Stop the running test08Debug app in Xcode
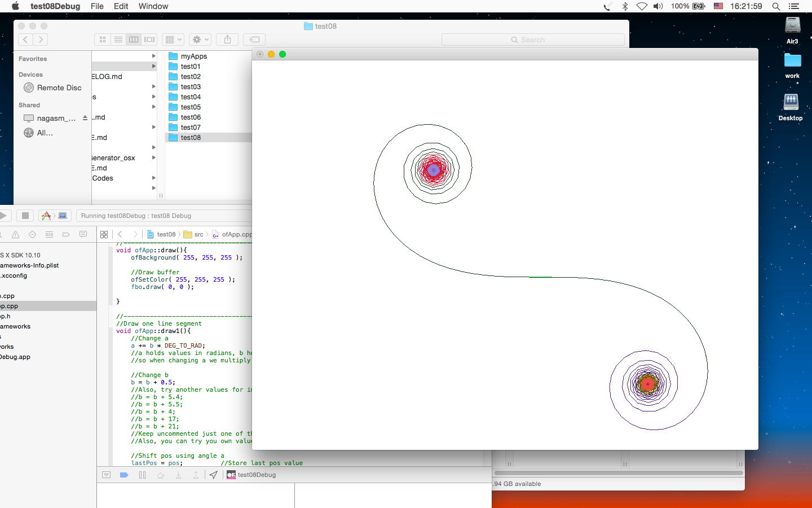Viewport: 812px width, 508px height. pyautogui.click(x=25, y=216)
